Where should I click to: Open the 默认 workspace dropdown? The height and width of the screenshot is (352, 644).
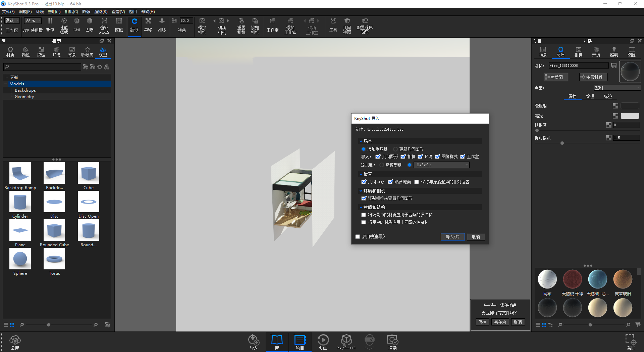(12, 20)
